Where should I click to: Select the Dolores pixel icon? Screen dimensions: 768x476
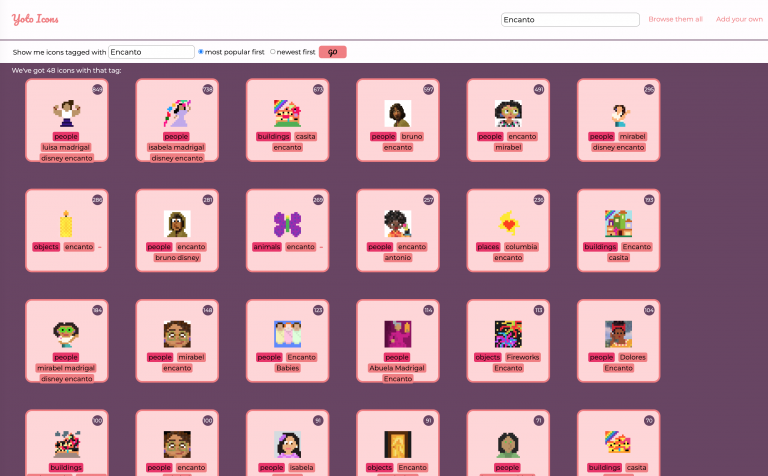click(618, 334)
